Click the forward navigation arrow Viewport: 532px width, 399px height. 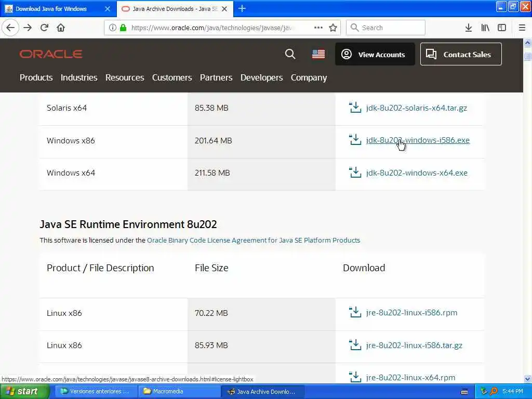pyautogui.click(x=28, y=28)
